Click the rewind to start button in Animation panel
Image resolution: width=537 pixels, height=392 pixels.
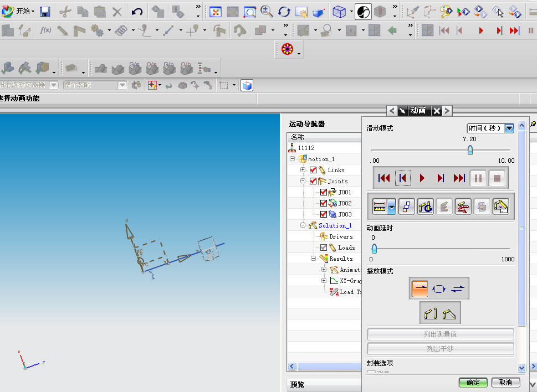point(384,178)
